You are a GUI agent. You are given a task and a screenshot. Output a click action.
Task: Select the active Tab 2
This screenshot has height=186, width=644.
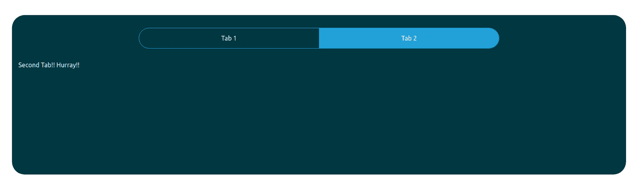(409, 38)
